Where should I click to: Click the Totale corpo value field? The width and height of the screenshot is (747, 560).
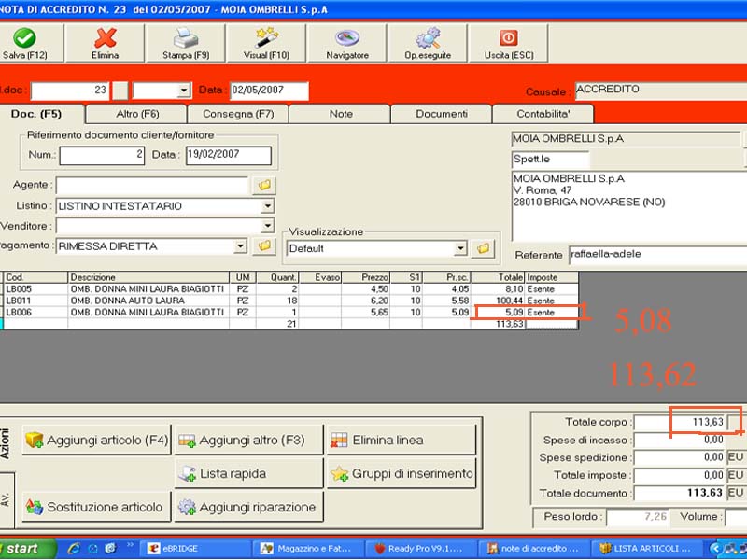pos(681,422)
